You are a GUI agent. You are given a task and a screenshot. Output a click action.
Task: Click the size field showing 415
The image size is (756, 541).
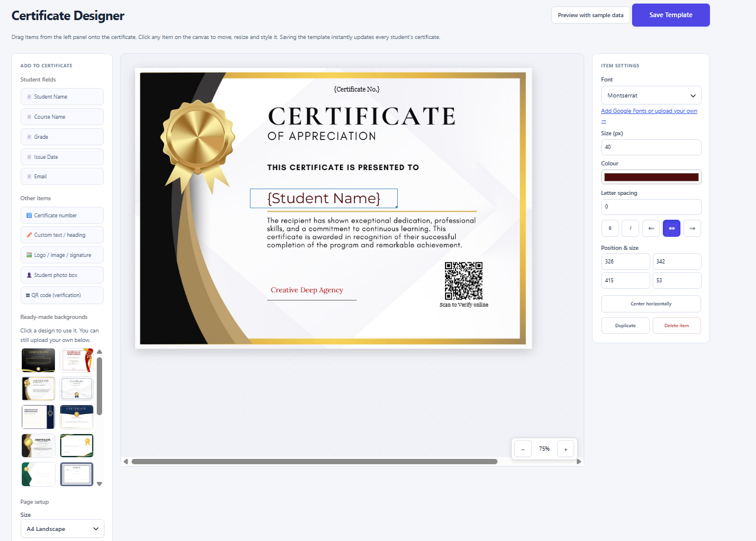[626, 281]
